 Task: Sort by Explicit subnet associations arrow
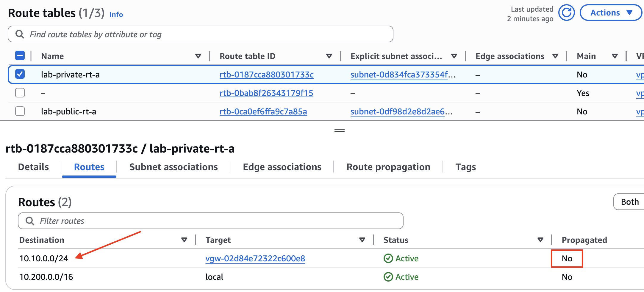coord(454,56)
